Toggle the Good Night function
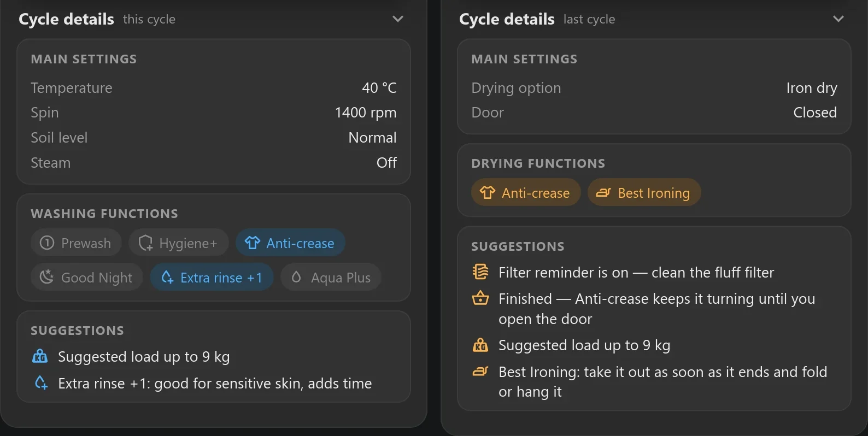 [x=87, y=277]
